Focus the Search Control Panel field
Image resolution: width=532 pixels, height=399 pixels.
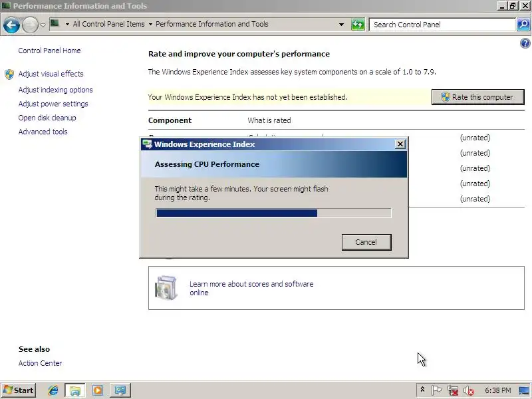(x=442, y=25)
